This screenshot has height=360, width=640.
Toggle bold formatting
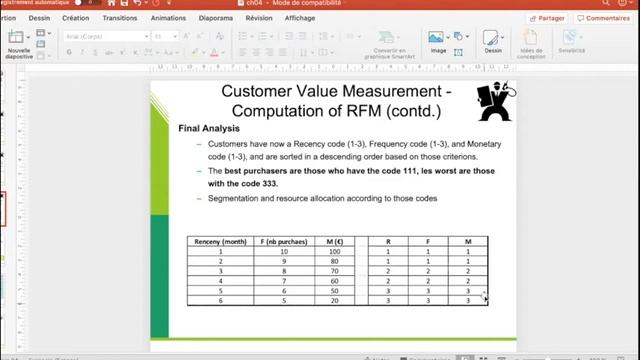point(69,52)
